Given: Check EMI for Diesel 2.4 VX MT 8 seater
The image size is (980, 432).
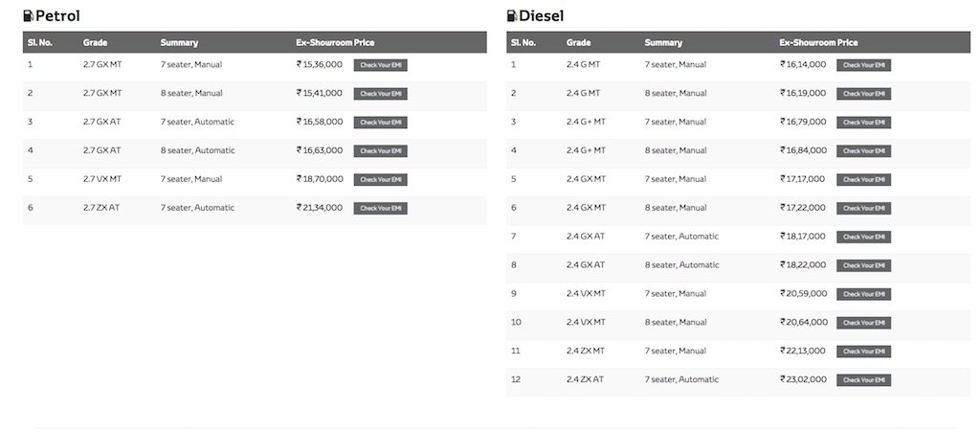Looking at the screenshot, I should click(863, 323).
